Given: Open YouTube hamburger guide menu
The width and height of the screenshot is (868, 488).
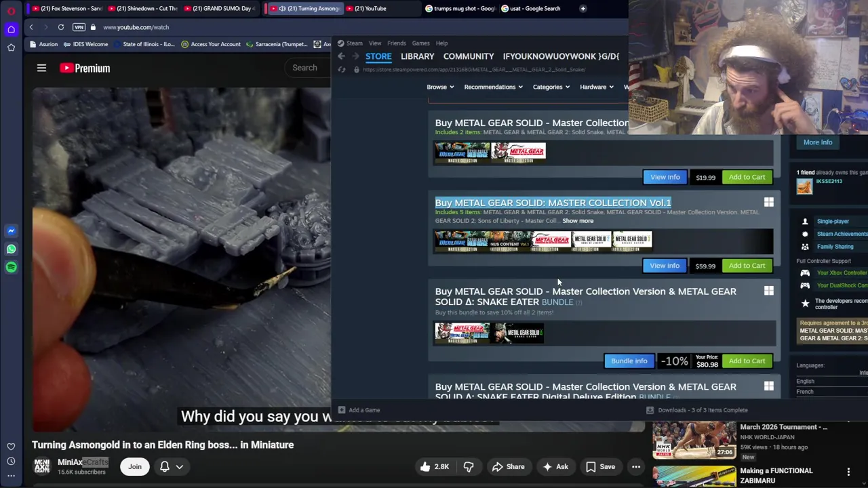Looking at the screenshot, I should tap(41, 68).
